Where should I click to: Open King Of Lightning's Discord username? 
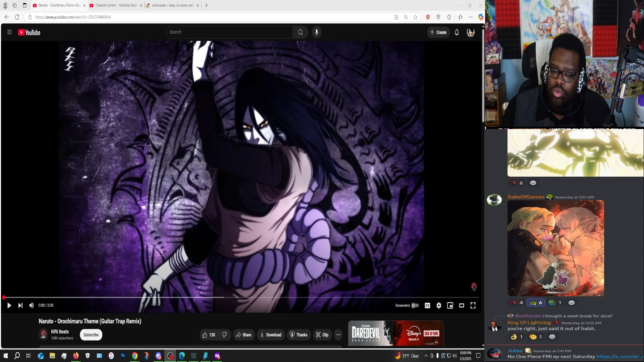[x=529, y=323]
